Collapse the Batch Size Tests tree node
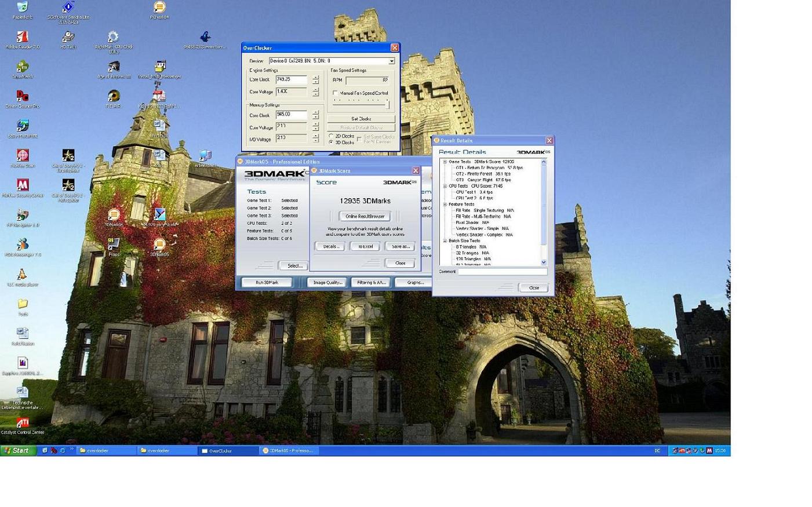Viewport: 812px width, 507px height. coord(445,241)
